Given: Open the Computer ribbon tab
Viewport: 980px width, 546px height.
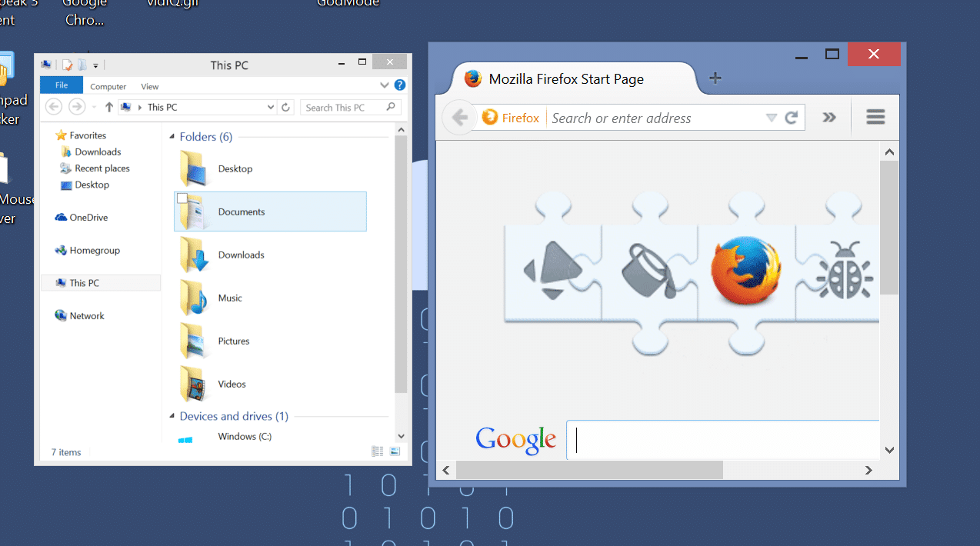Looking at the screenshot, I should coord(108,87).
